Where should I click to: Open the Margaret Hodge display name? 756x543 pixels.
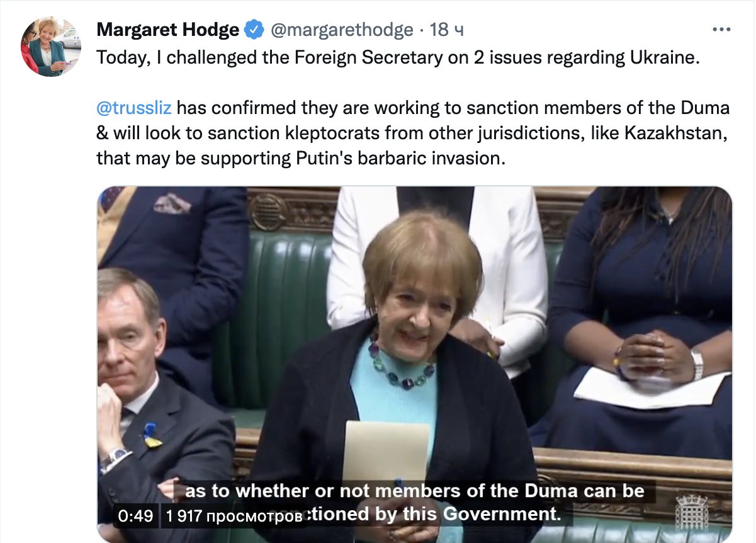point(168,30)
